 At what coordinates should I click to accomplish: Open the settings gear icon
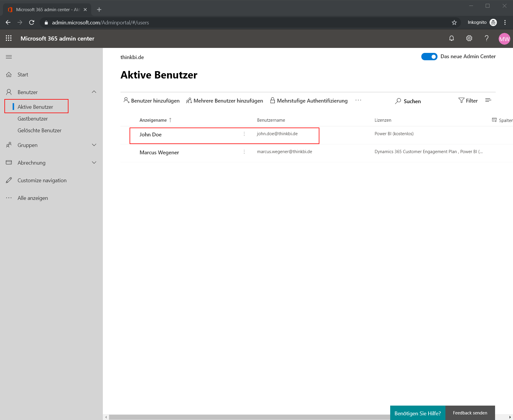click(469, 38)
